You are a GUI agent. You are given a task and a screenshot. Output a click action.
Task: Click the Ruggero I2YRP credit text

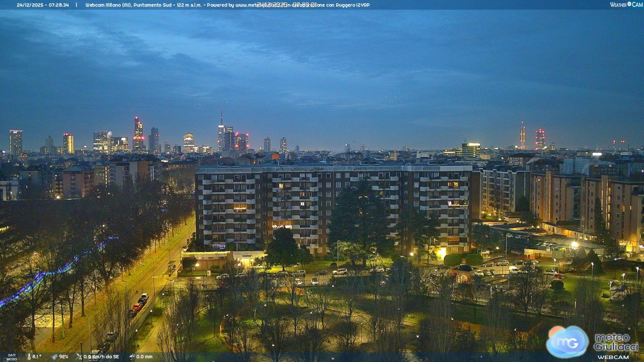point(352,5)
